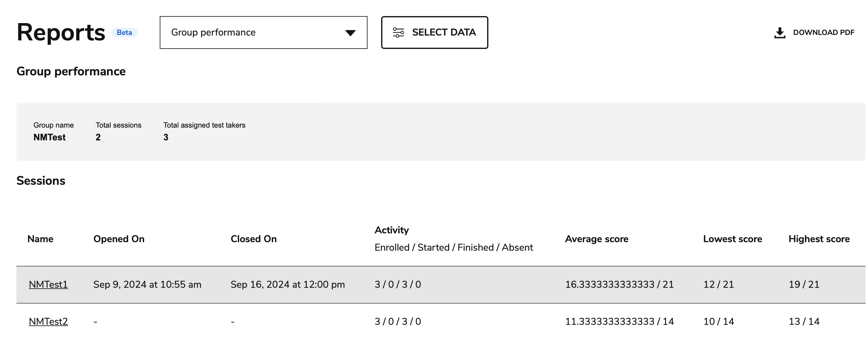Image resolution: width=868 pixels, height=347 pixels.
Task: Click the Name column header
Action: 40,239
